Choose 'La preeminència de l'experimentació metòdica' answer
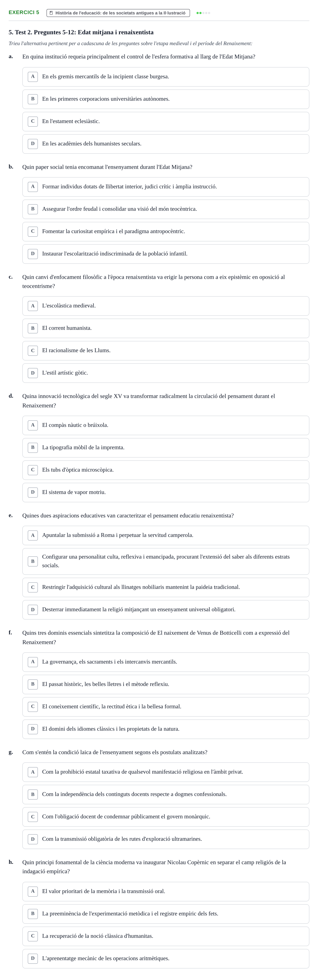Screen dimensions: 318x980 click(166, 914)
